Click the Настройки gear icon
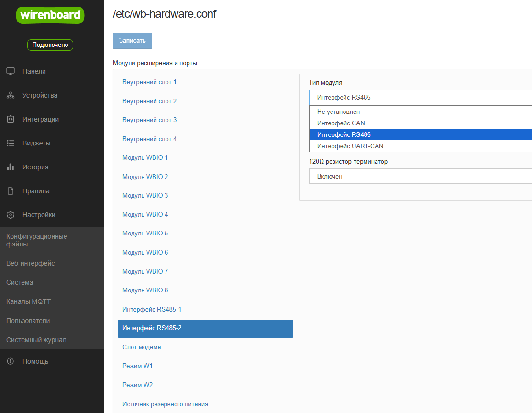The image size is (532, 413). [x=11, y=215]
